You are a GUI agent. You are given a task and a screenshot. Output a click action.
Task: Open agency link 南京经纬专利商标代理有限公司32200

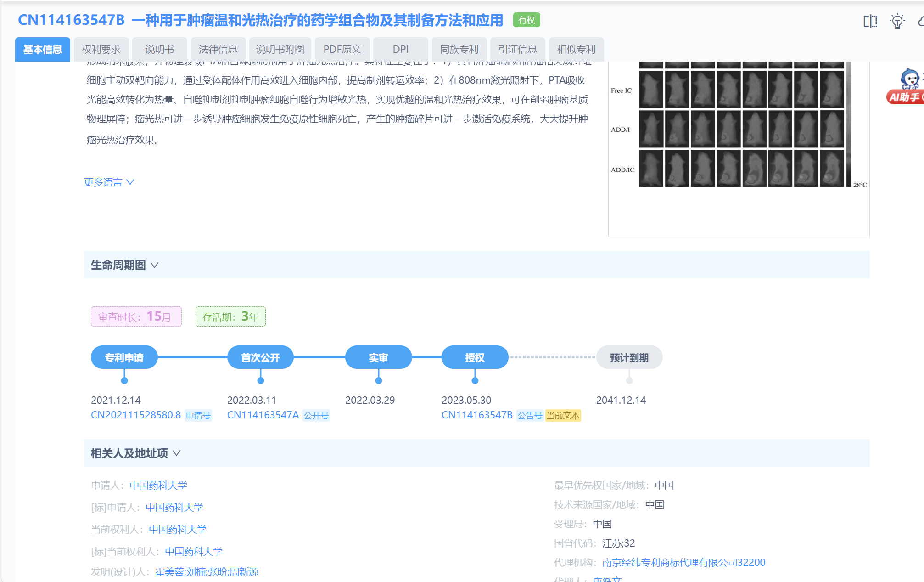[684, 563]
